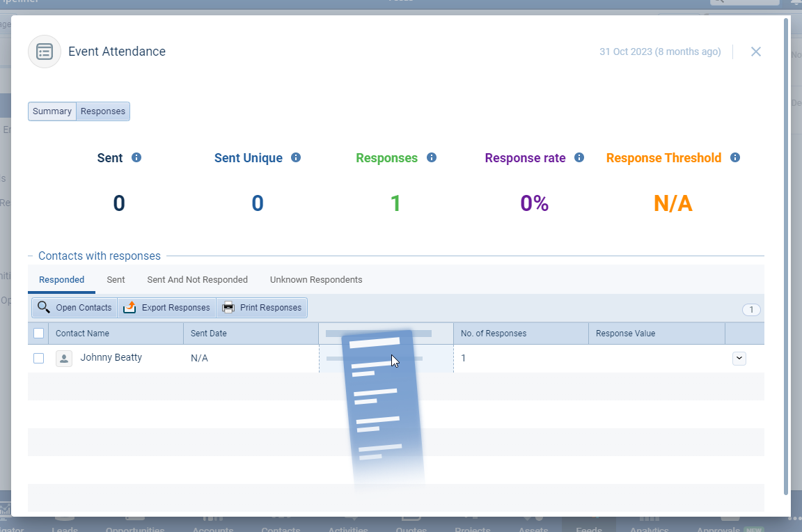The image size is (802, 532).
Task: Click the record count badge showing 1
Action: click(x=751, y=310)
